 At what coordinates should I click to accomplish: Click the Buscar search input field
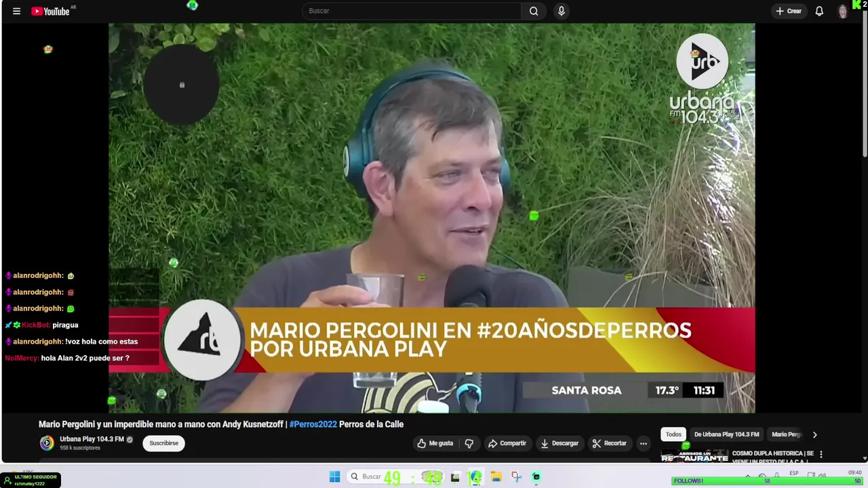point(412,11)
